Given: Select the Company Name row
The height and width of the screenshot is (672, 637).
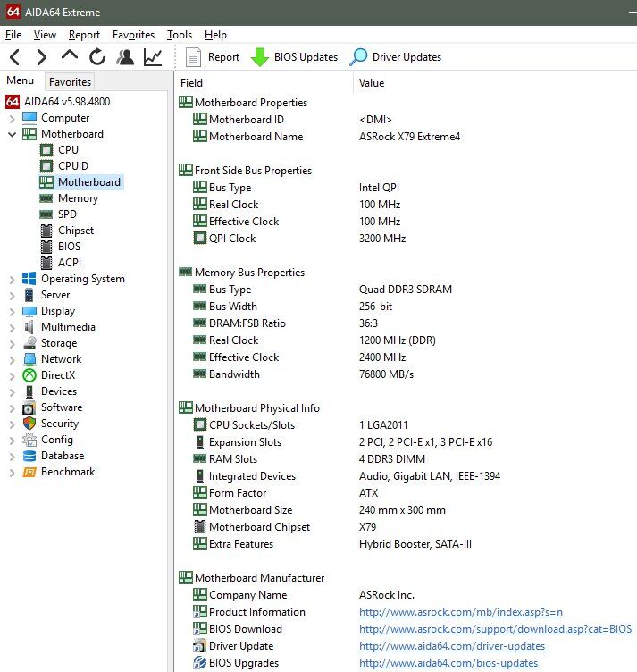Looking at the screenshot, I should tap(406, 595).
